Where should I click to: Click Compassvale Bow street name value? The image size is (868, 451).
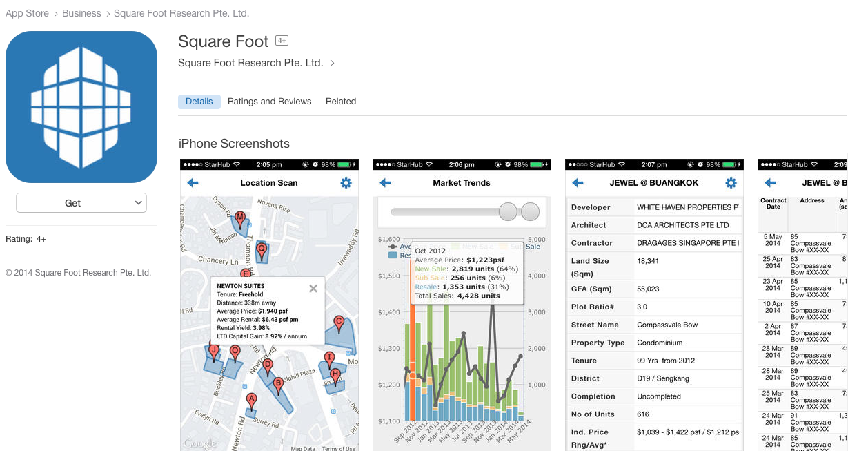coord(667,325)
